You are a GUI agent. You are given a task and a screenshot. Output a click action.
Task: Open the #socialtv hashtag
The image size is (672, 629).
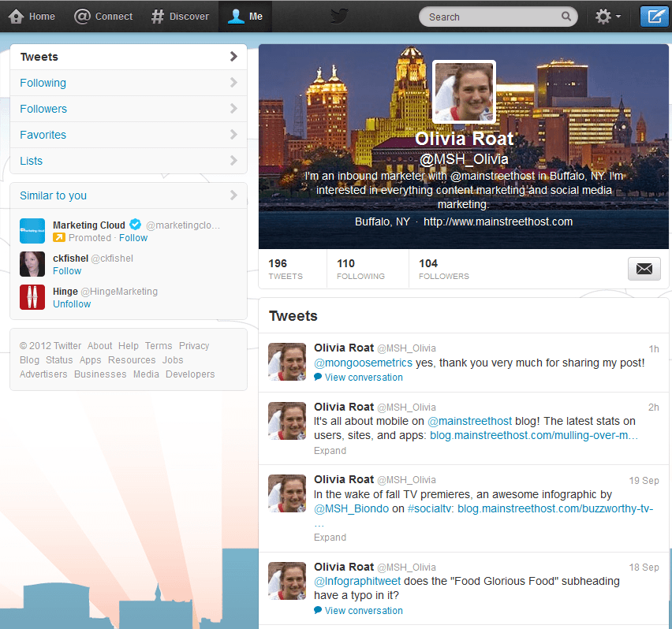click(430, 508)
